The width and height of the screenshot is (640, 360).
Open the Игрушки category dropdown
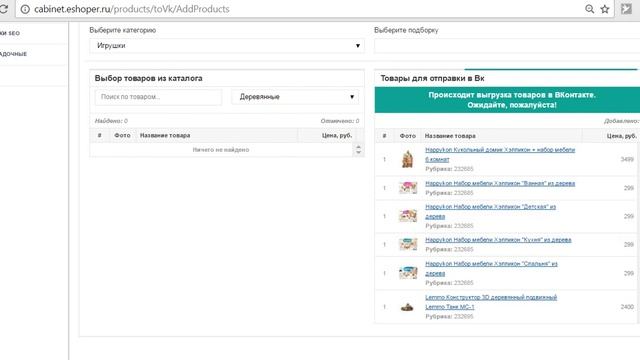(227, 46)
